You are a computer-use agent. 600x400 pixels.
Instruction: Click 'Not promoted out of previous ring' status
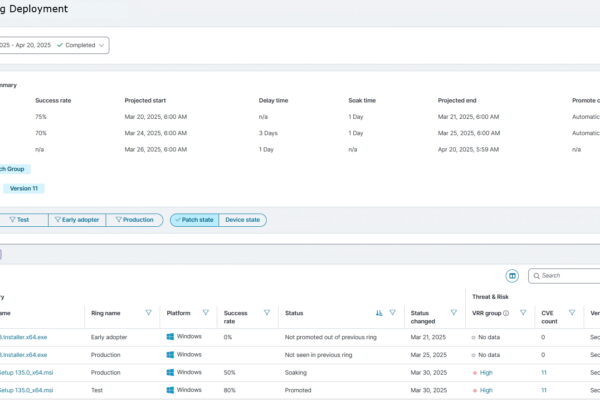(331, 337)
